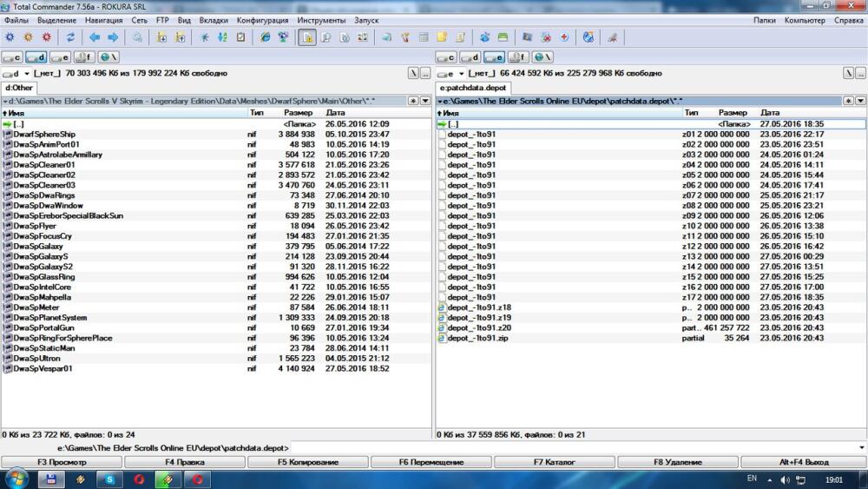This screenshot has height=489, width=868.
Task: Click the clipboard checklist toolbar icon
Action: click(240, 37)
